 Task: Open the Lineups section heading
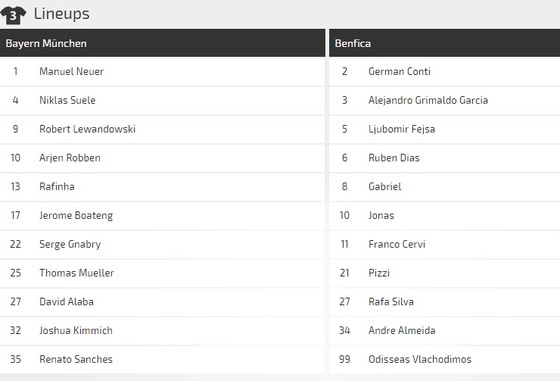[61, 14]
